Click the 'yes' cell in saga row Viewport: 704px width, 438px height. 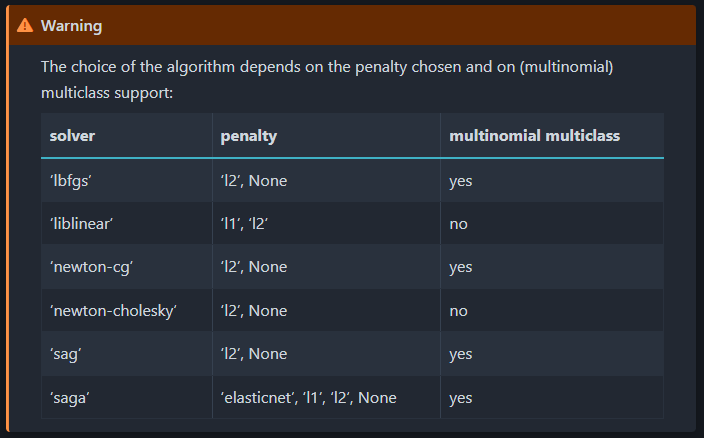552,398
